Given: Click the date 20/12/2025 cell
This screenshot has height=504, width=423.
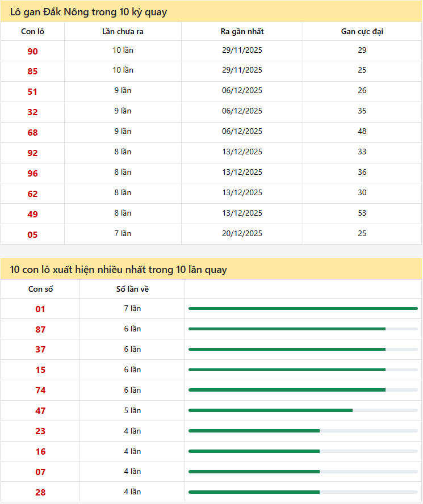Looking at the screenshot, I should [242, 234].
